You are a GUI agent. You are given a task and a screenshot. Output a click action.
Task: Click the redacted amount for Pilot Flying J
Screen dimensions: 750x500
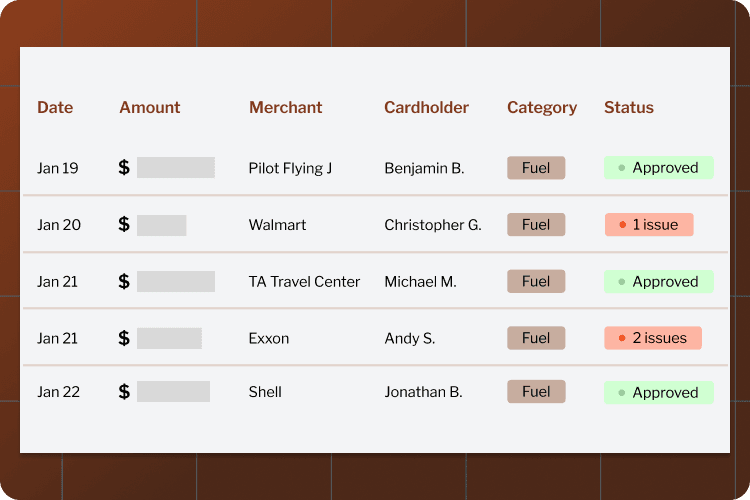(x=176, y=168)
